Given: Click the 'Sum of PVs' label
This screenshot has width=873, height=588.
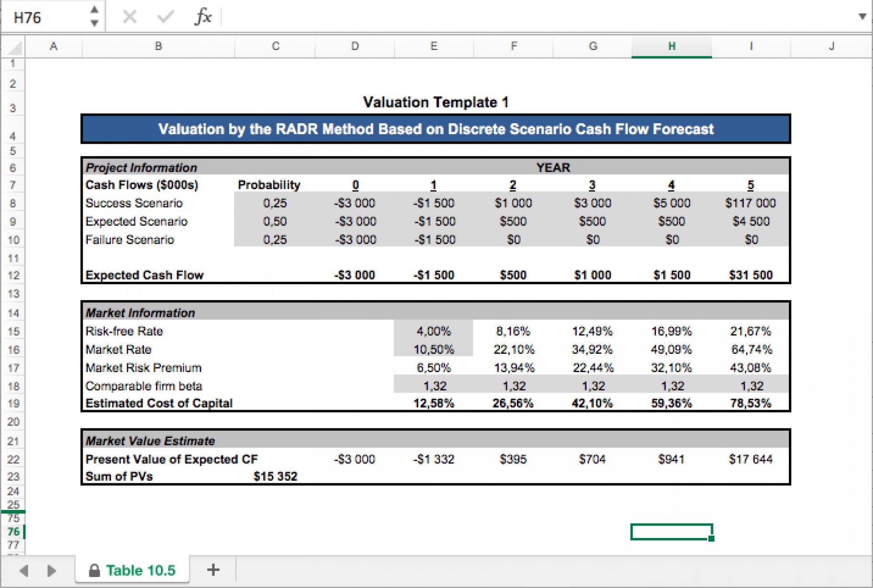Looking at the screenshot, I should 119,477.
